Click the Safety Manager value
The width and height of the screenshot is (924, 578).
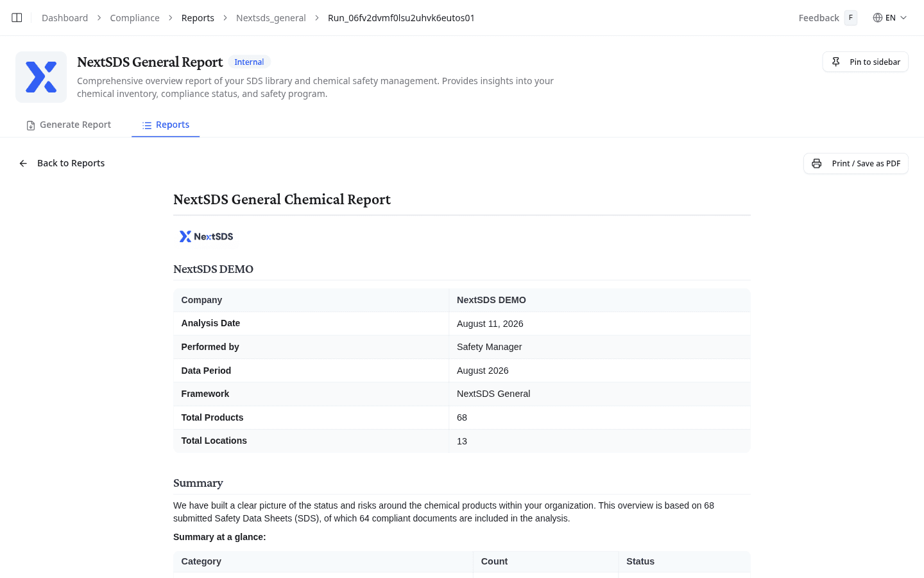click(x=489, y=347)
